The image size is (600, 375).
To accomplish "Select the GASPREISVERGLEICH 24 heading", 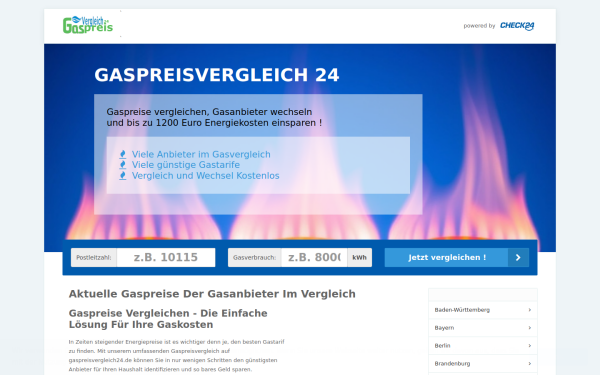I will (x=217, y=75).
